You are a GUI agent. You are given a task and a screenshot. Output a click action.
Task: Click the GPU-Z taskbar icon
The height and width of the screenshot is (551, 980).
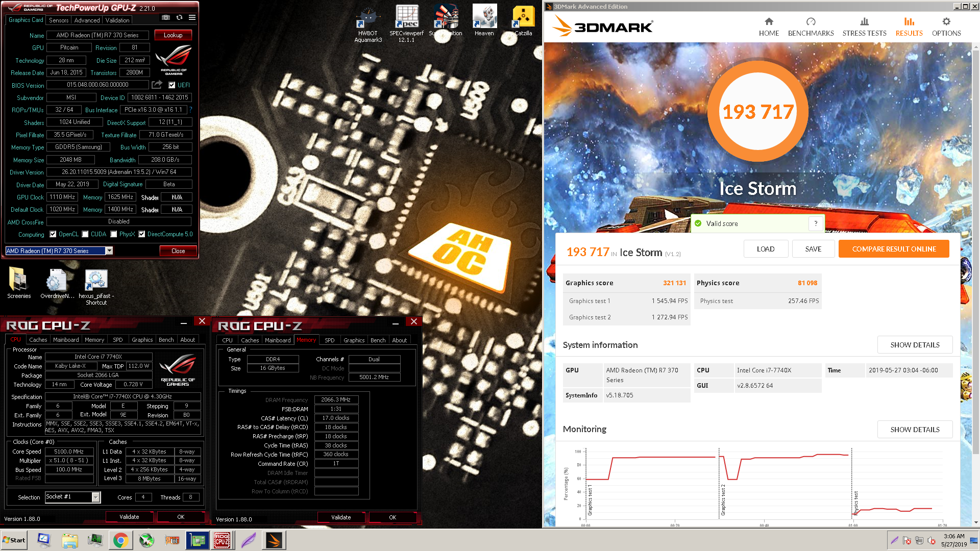[197, 540]
